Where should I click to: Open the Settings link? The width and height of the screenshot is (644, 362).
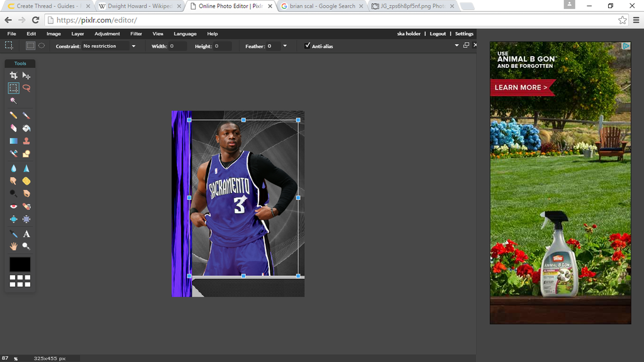(x=464, y=34)
